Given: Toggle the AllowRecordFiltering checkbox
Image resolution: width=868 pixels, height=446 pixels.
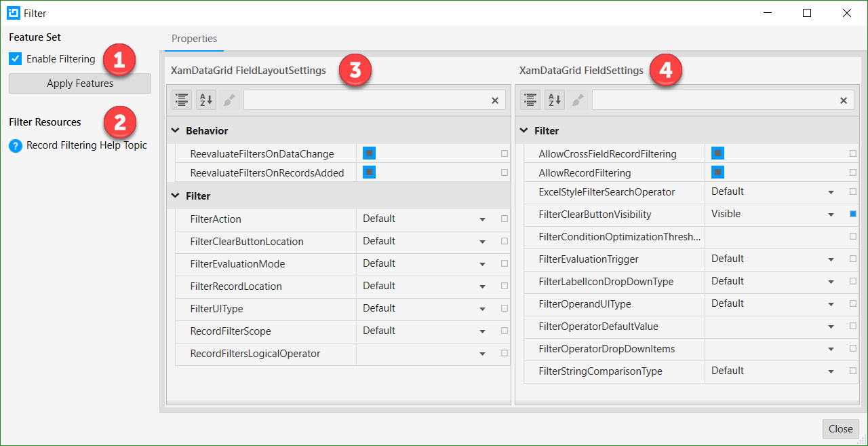Looking at the screenshot, I should point(717,172).
